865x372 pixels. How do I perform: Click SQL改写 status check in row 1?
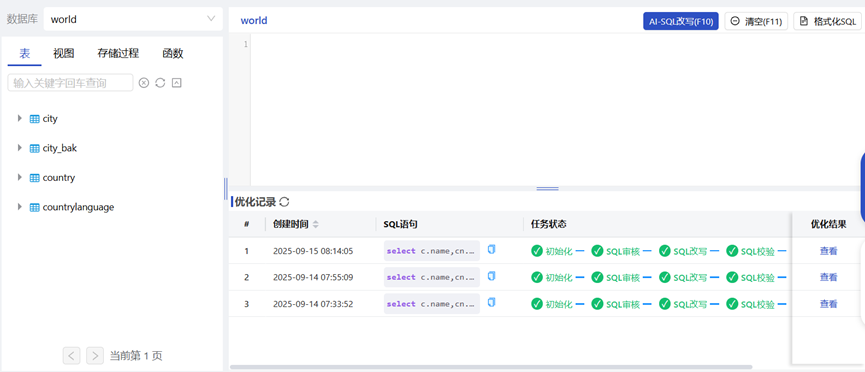coord(665,251)
